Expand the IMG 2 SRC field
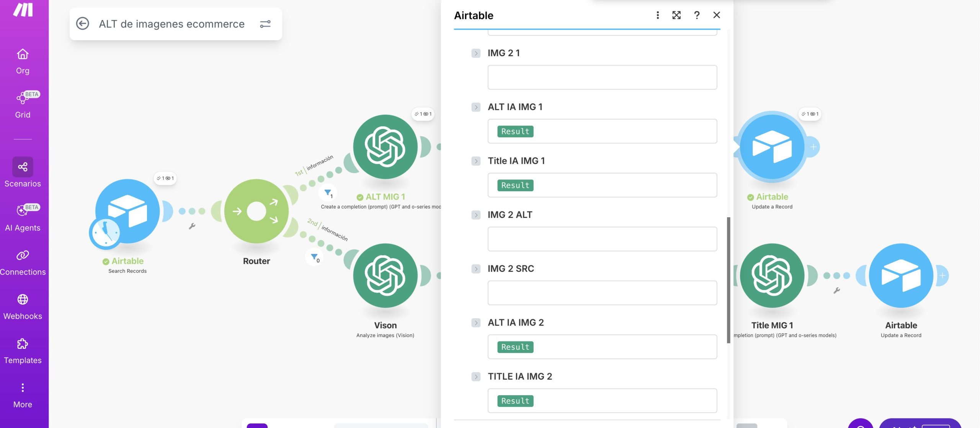The height and width of the screenshot is (428, 980). (476, 269)
